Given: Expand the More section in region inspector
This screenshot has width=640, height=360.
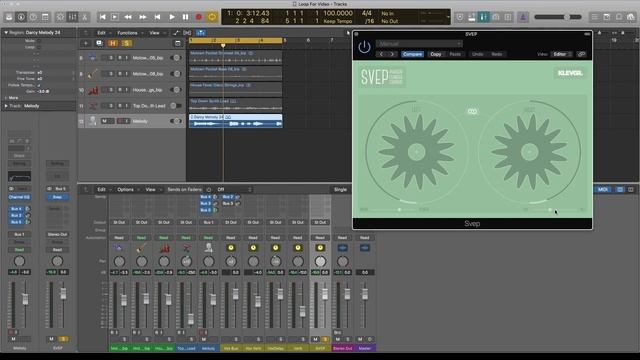Looking at the screenshot, I should click(6, 98).
